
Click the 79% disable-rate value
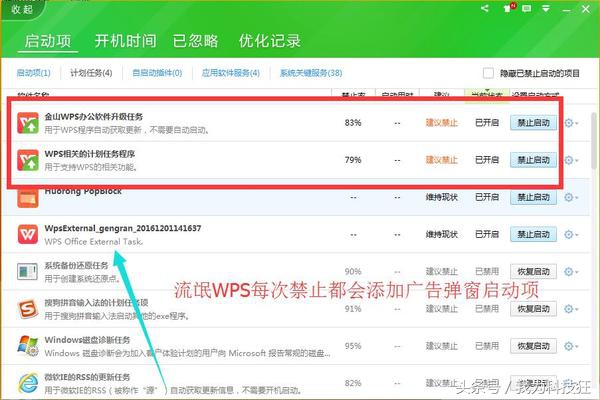point(353,160)
